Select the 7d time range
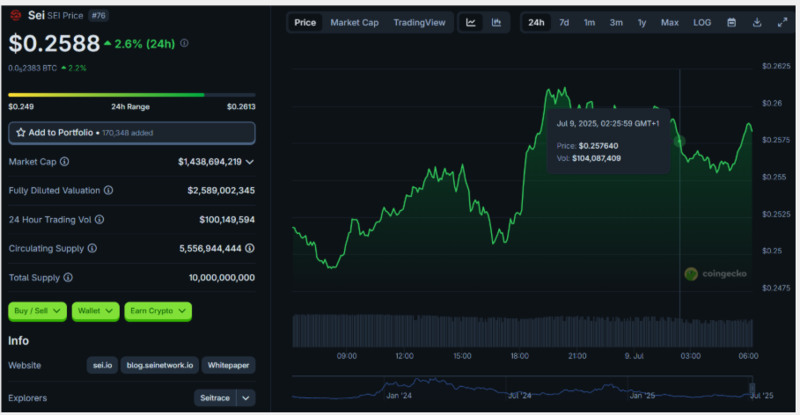Screen dimensions: 800x415 (564, 22)
